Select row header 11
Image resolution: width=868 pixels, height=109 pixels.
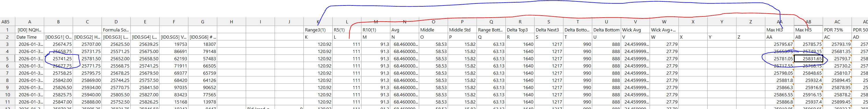coord(8,102)
